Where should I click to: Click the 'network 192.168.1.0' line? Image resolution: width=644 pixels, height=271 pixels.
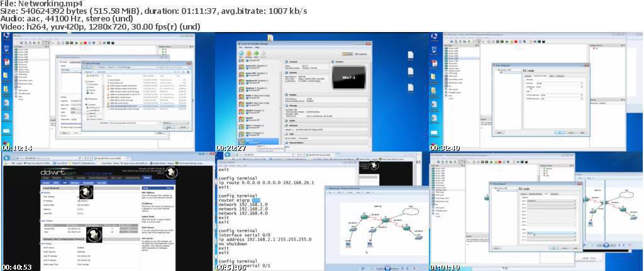(x=243, y=204)
